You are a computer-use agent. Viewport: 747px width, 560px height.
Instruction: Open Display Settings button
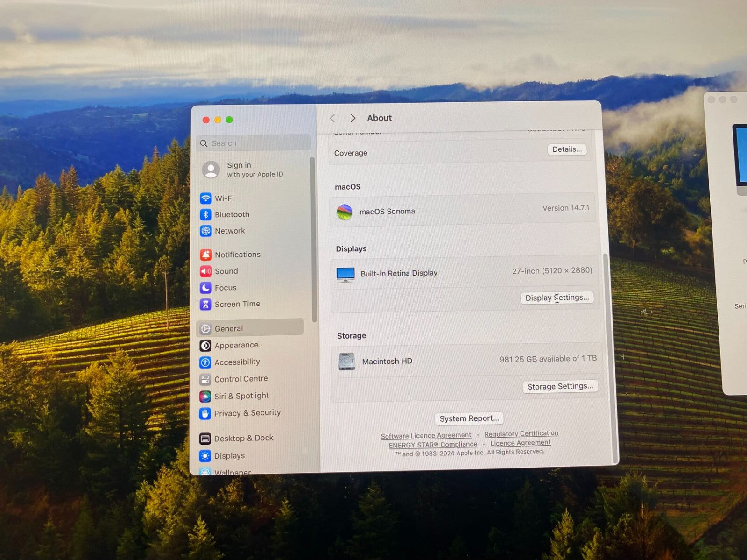[x=557, y=298]
